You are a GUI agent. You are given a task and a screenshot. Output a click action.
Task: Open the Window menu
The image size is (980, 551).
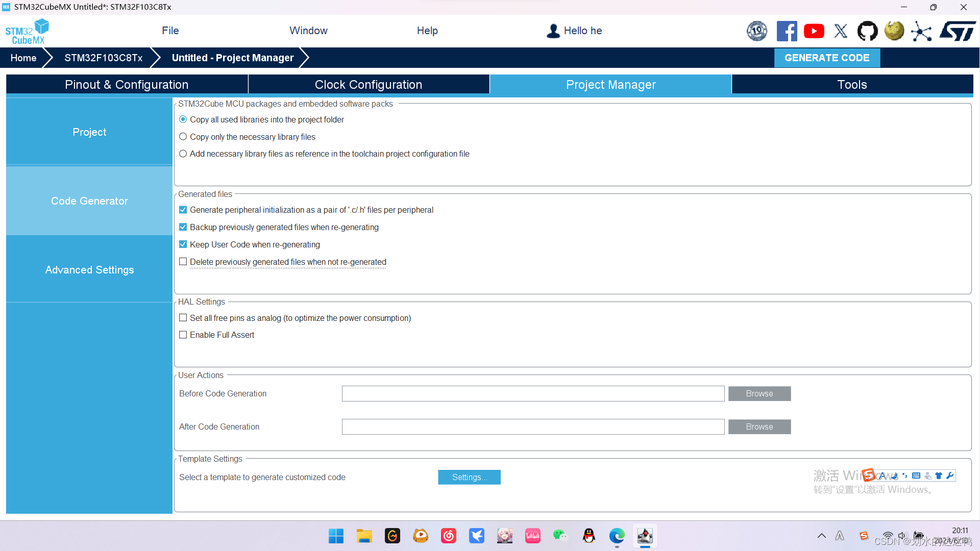click(x=308, y=31)
